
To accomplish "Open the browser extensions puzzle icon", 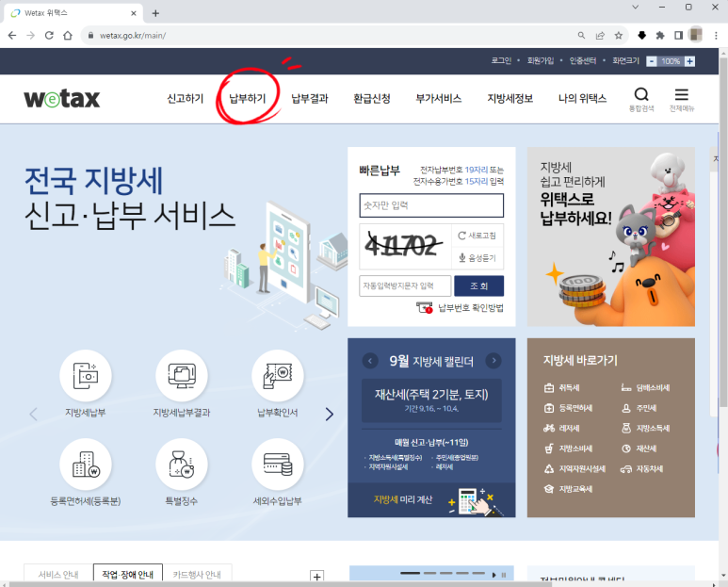I will point(660,35).
